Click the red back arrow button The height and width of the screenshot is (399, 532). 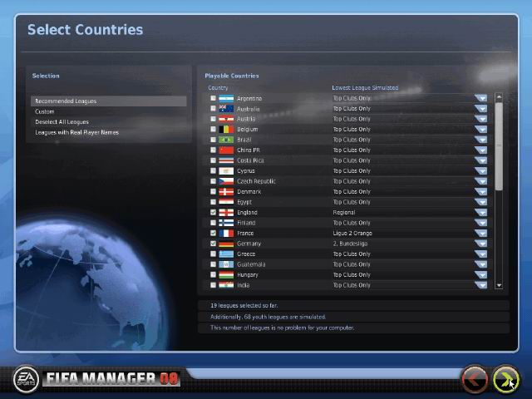click(475, 379)
